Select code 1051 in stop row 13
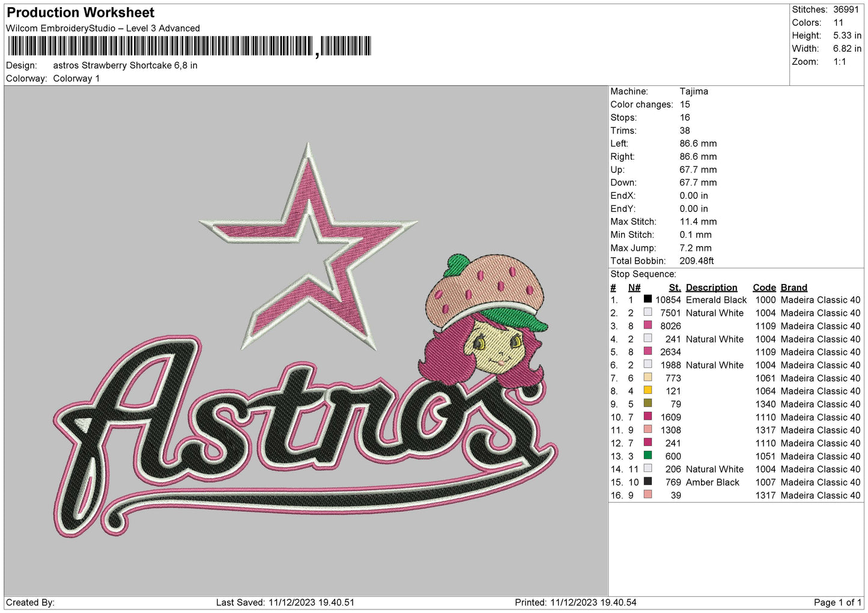The width and height of the screenshot is (868, 613). [765, 456]
